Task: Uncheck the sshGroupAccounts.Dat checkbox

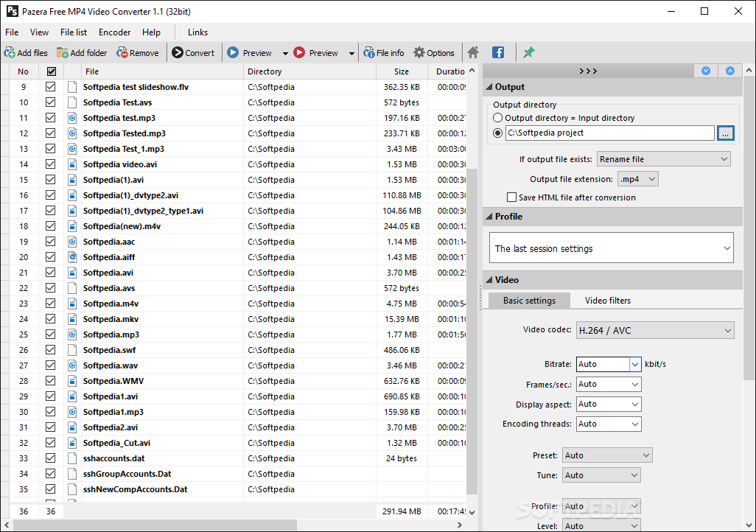Action: 51,474
